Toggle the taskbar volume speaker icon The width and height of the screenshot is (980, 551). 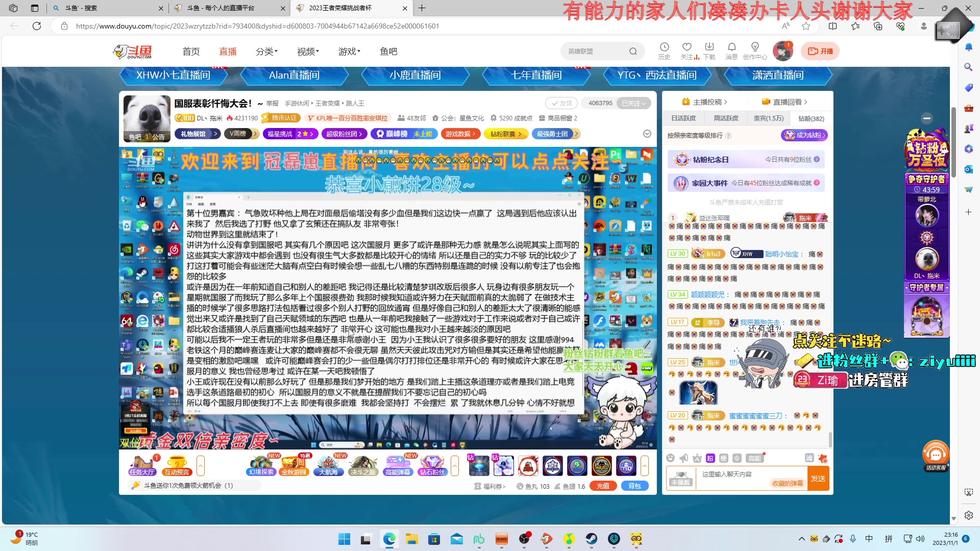click(920, 539)
